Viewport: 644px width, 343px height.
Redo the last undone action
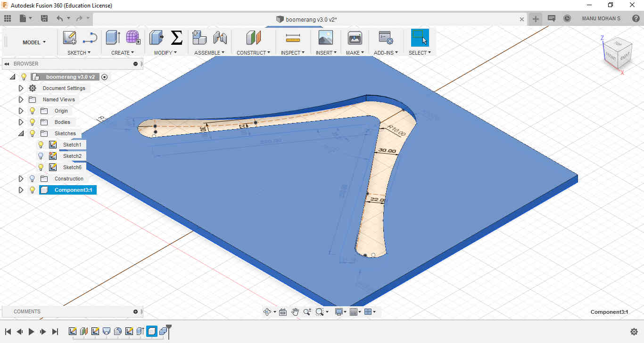click(x=79, y=19)
